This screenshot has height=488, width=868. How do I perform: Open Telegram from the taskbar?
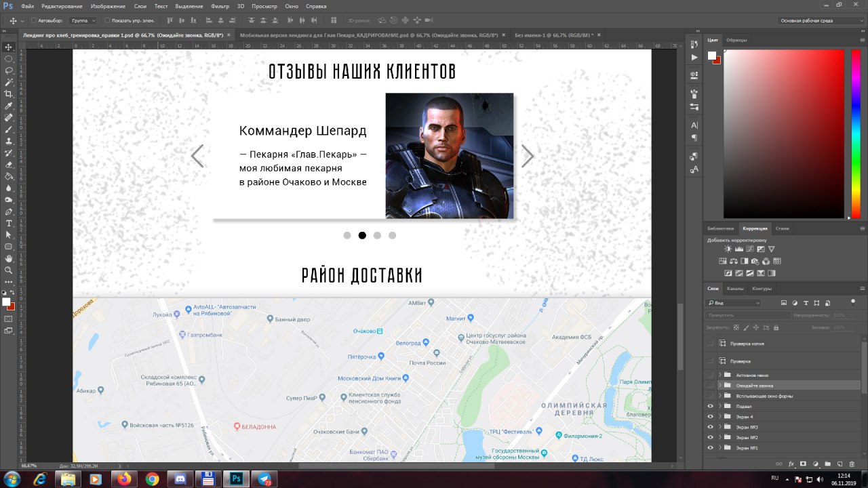click(264, 479)
